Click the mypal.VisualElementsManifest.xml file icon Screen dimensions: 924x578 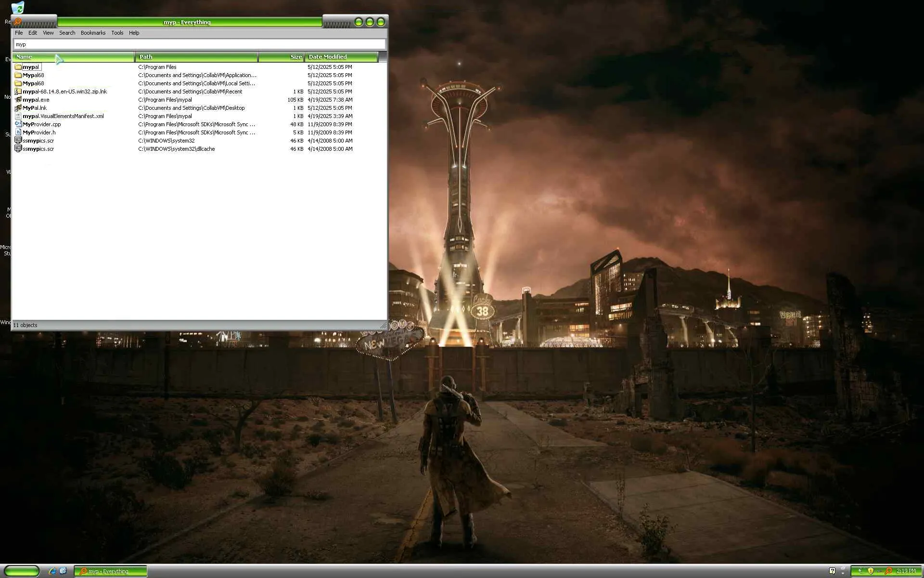coord(18,116)
